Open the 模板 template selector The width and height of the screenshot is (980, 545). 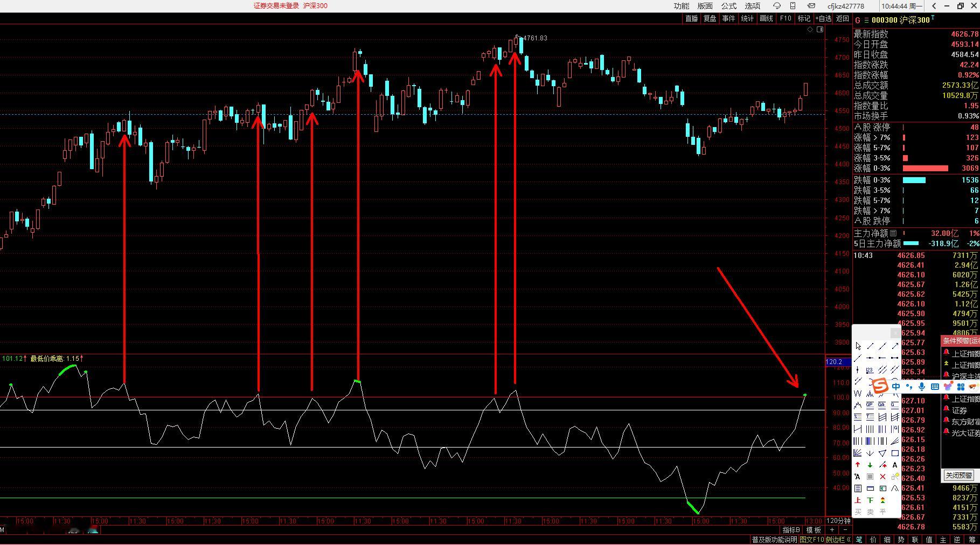(x=814, y=530)
